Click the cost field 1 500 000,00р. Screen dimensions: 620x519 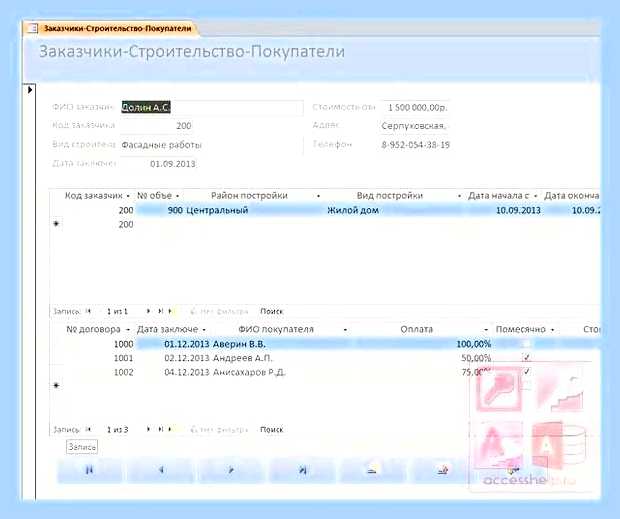tap(415, 108)
